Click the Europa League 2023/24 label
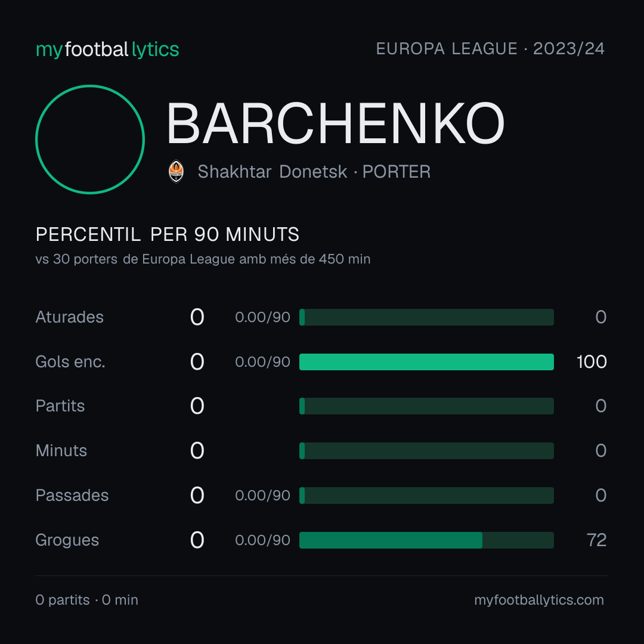 point(490,49)
